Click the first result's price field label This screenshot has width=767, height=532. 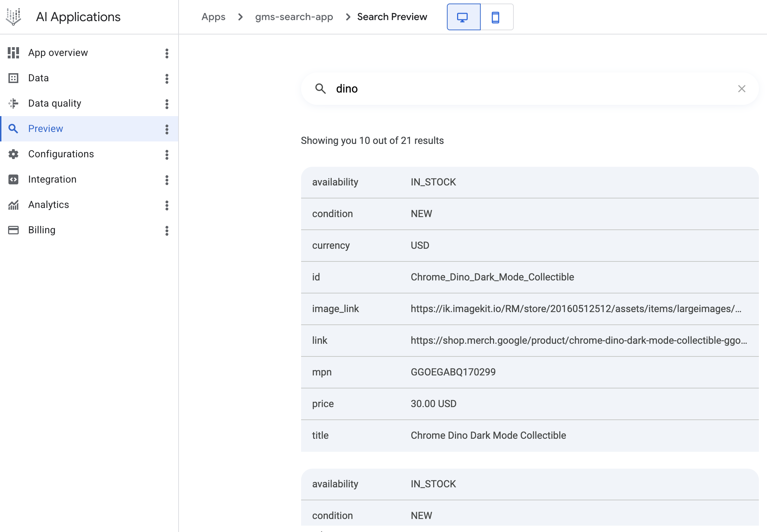point(323,404)
